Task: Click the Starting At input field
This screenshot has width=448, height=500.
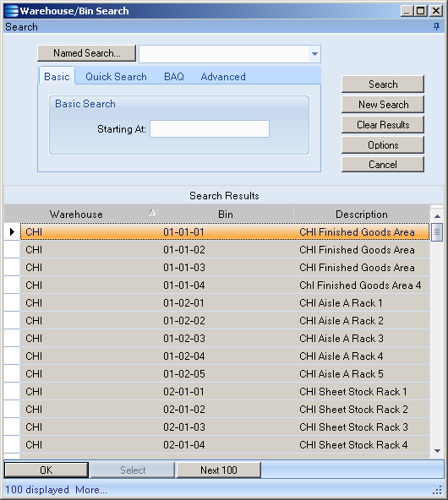Action: (210, 129)
